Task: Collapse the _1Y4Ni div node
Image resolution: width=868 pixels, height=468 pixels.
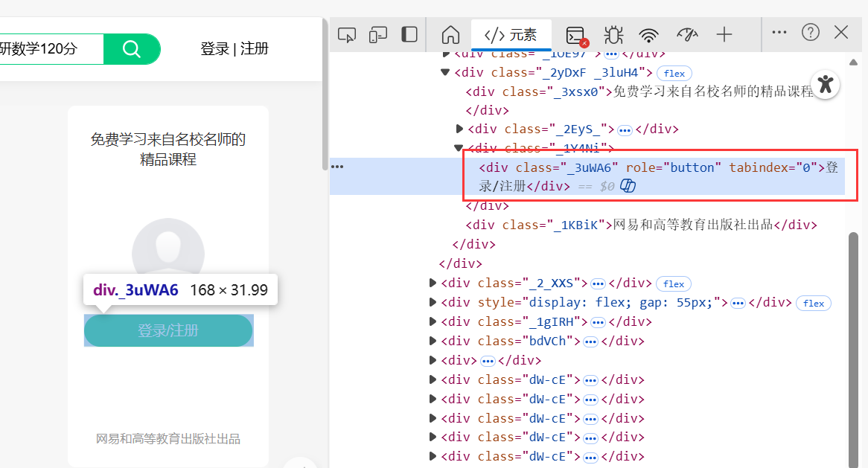Action: [459, 148]
